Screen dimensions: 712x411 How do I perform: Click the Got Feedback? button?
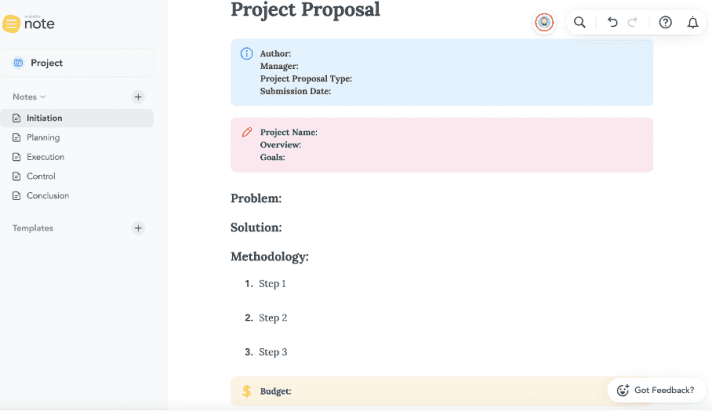656,390
